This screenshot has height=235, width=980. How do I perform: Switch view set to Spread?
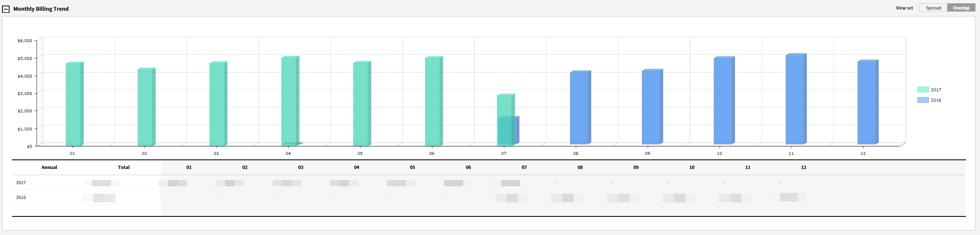pos(933,8)
